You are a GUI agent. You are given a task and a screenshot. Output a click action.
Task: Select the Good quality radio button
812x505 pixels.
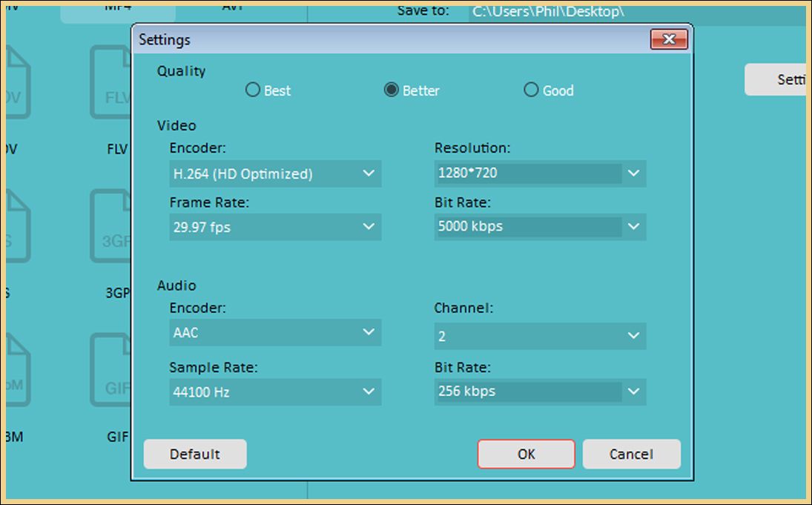point(531,90)
